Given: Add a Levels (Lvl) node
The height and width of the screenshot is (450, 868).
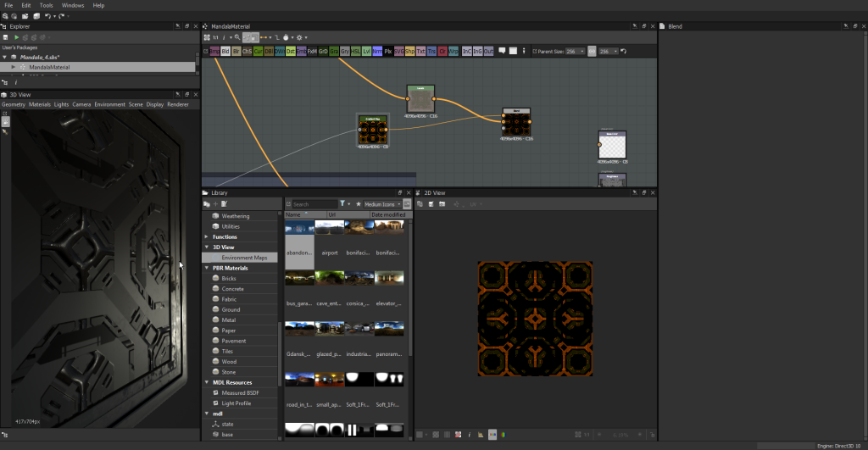Looking at the screenshot, I should coord(366,52).
